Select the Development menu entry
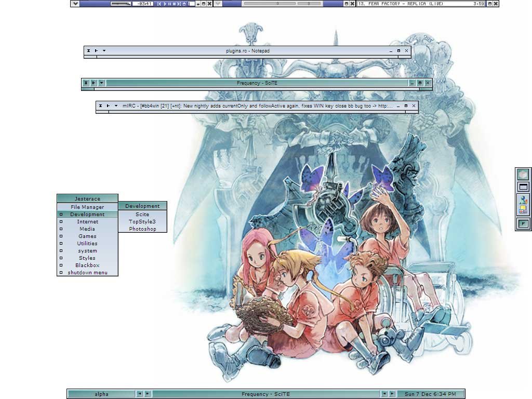The width and height of the screenshot is (532, 399). click(x=87, y=215)
